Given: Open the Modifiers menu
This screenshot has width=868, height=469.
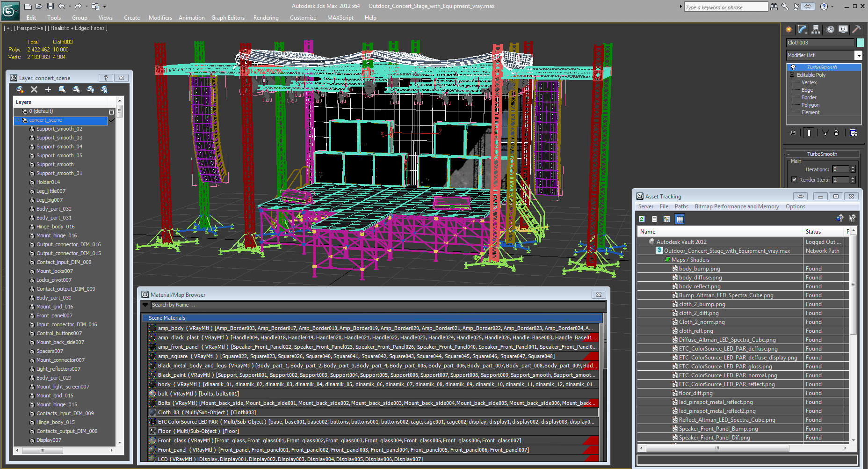Looking at the screenshot, I should click(x=160, y=18).
